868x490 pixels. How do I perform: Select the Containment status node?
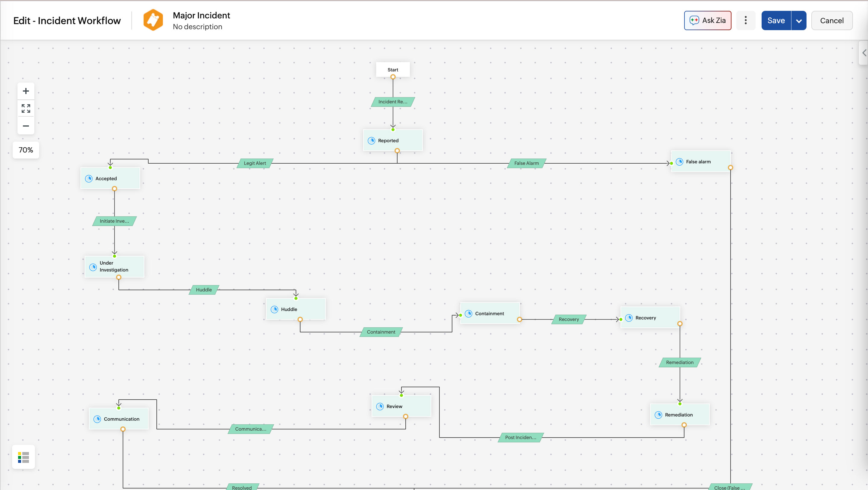click(490, 313)
